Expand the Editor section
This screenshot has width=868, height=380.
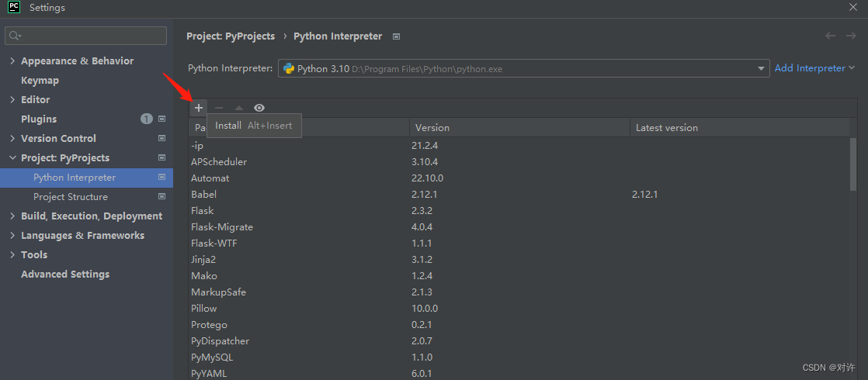click(x=12, y=99)
